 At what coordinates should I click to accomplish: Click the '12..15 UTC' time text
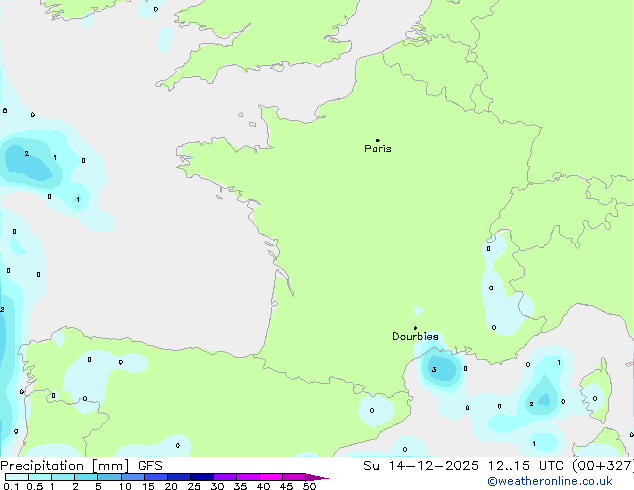click(x=526, y=466)
